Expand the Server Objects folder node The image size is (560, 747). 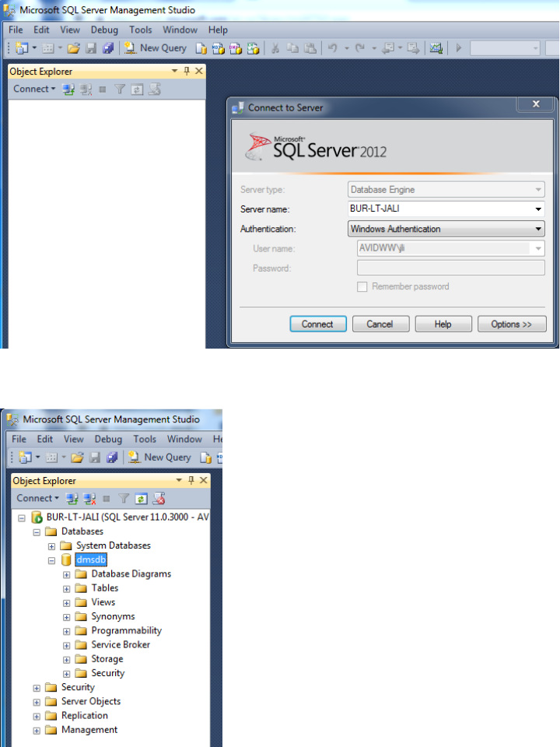click(x=37, y=703)
